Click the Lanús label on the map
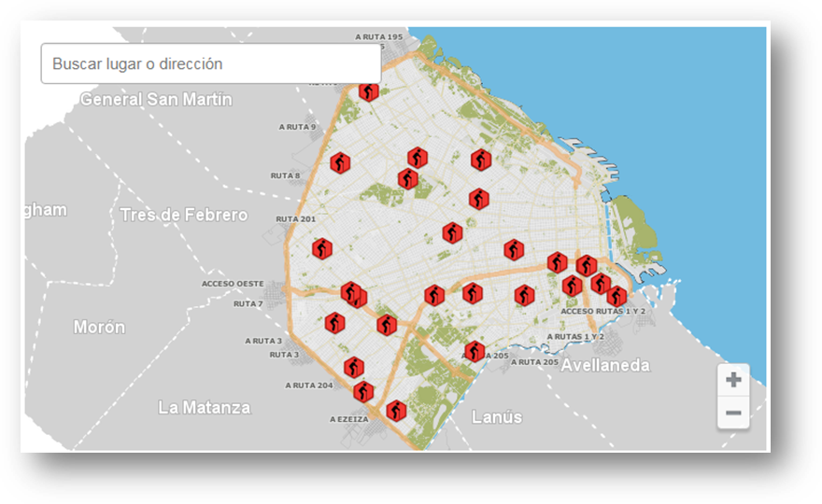Viewport: 822px width, 504px height. (x=497, y=416)
